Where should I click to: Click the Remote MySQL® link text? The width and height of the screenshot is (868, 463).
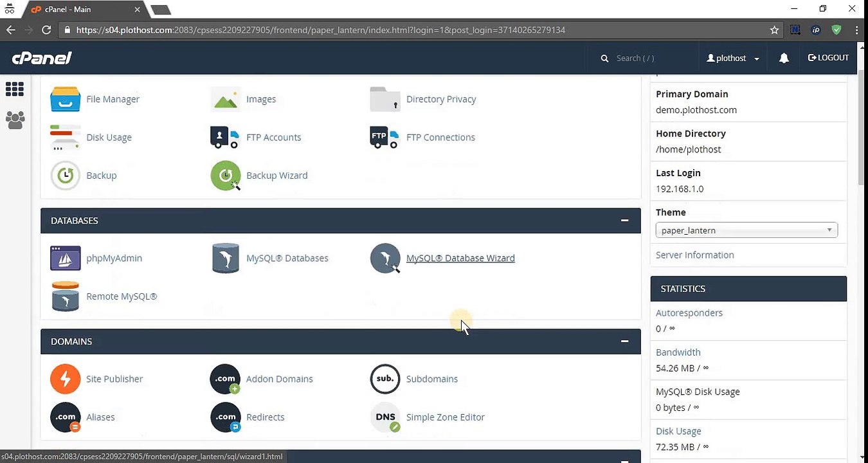(x=122, y=296)
